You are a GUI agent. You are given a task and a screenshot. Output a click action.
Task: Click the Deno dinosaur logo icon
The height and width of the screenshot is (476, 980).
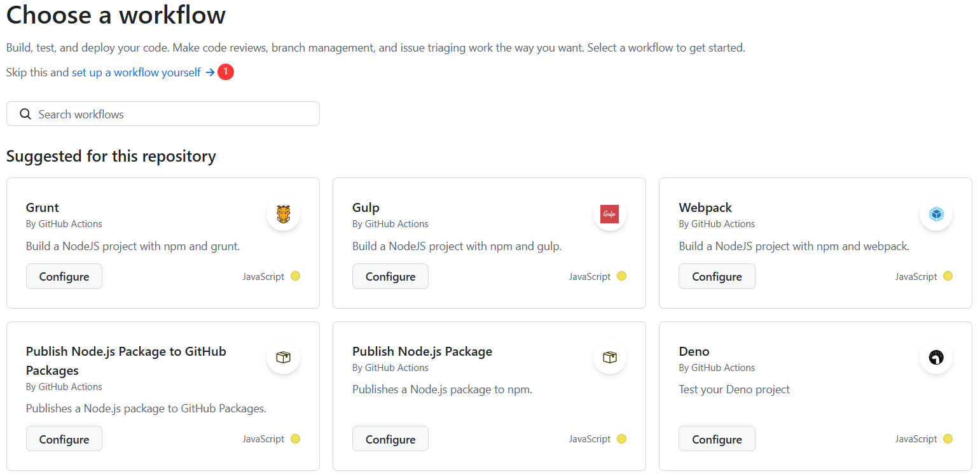(935, 358)
